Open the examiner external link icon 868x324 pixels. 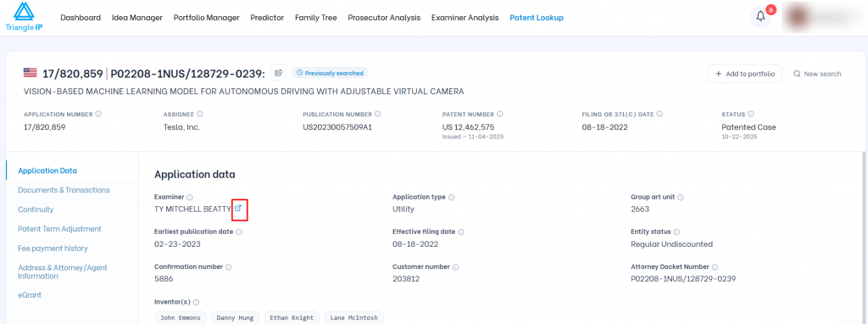(238, 209)
